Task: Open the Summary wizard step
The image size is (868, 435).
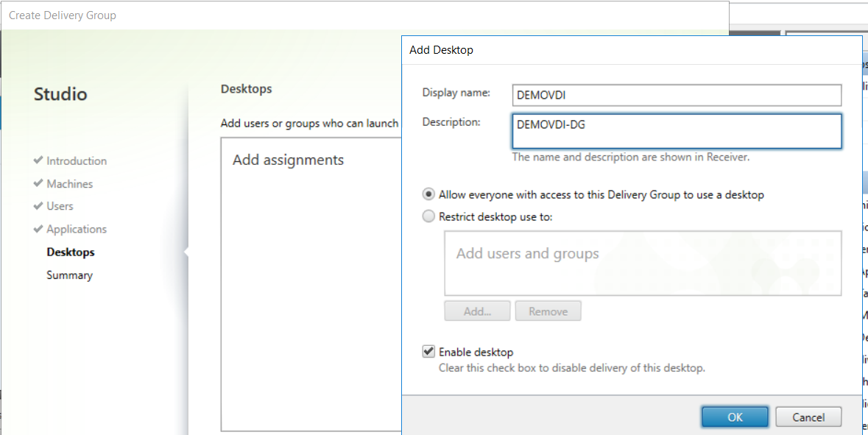Action: [x=69, y=275]
